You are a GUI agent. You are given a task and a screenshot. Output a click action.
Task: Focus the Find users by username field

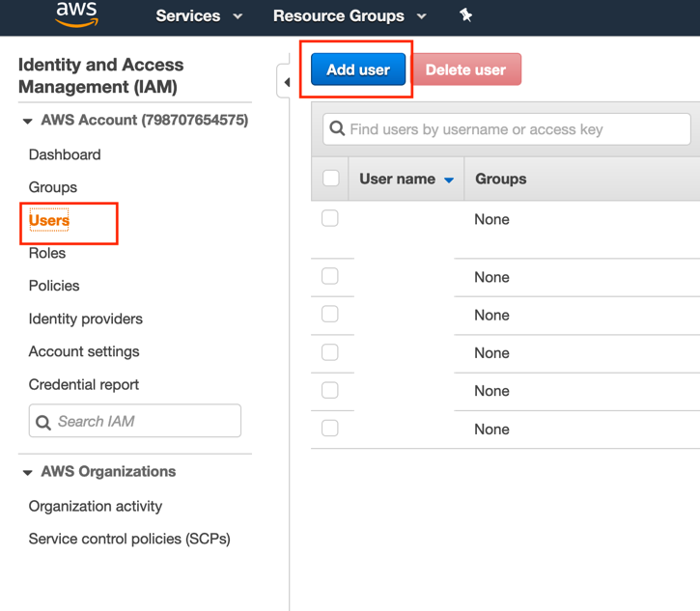pos(507,129)
